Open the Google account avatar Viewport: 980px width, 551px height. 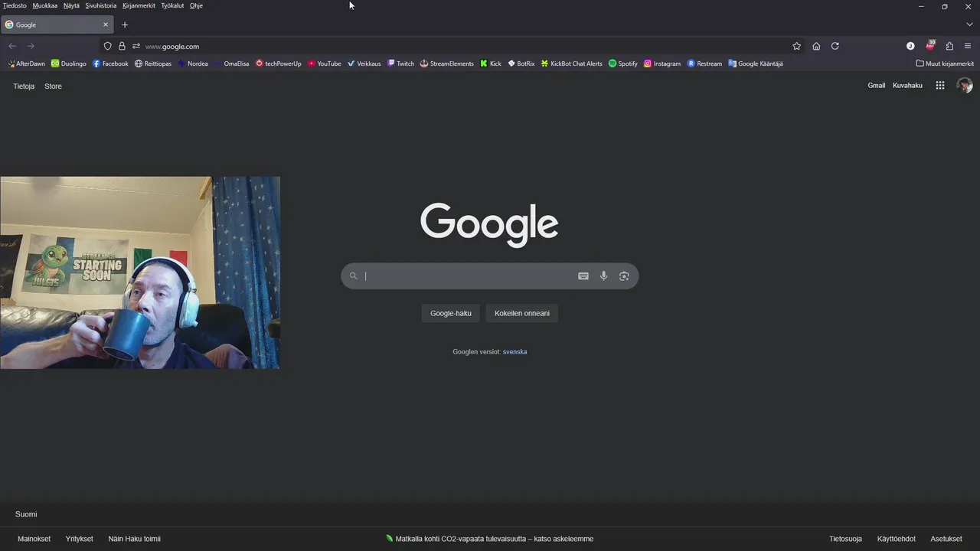965,86
